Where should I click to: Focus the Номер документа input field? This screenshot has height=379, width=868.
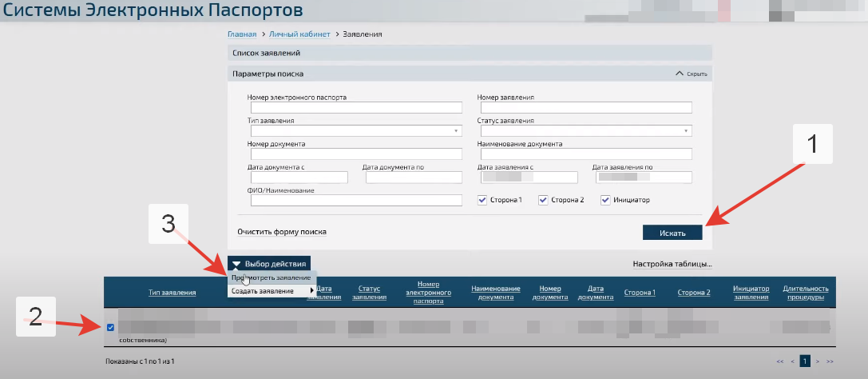coord(356,154)
